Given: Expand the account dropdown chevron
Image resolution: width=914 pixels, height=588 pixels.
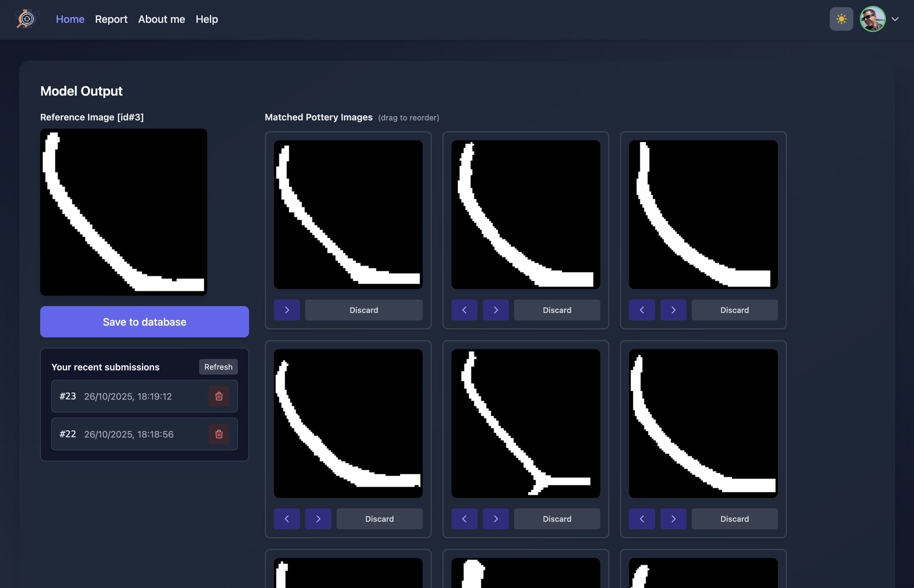Looking at the screenshot, I should 895,19.
